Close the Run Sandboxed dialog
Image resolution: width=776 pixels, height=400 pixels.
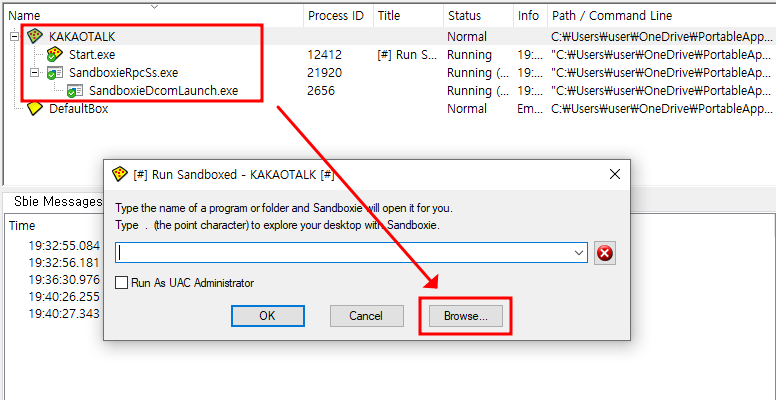tap(614, 174)
